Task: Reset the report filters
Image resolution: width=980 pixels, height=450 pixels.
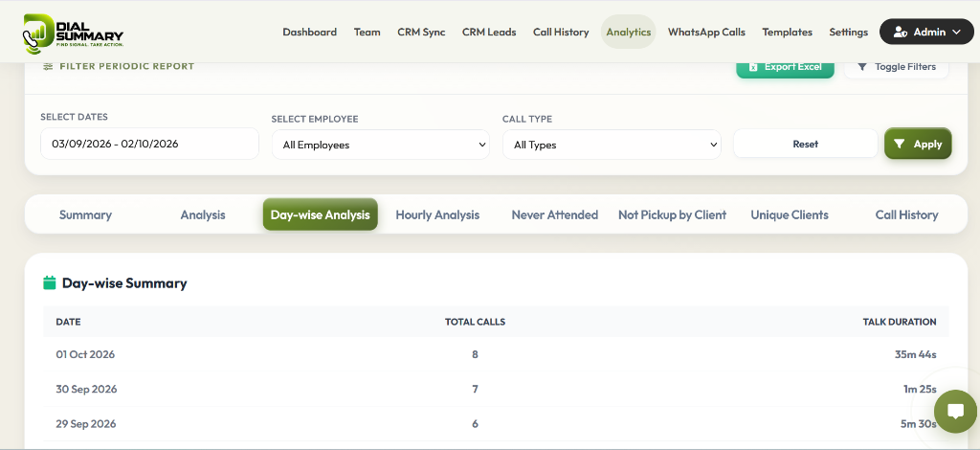Action: pos(806,144)
